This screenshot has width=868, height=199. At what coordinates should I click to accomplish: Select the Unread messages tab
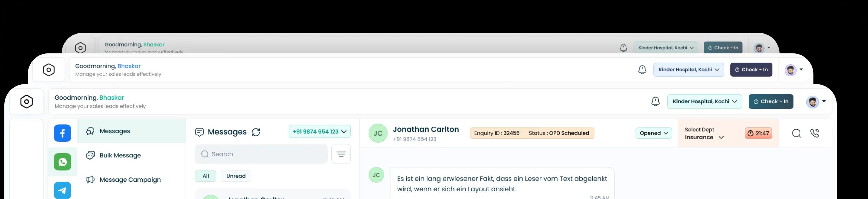tap(236, 176)
